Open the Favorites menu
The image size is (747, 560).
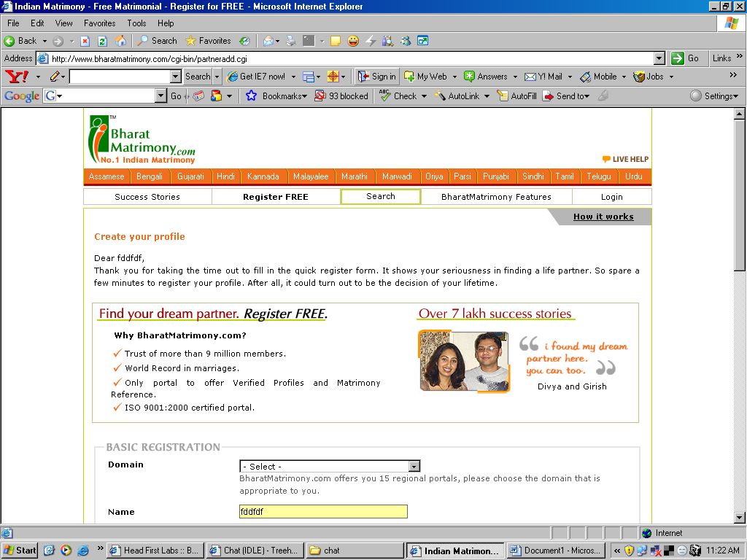(99, 23)
